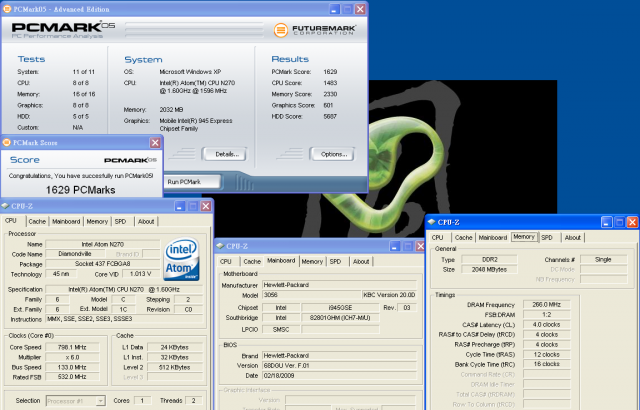Click middle CPU-Z window title icon
The height and width of the screenshot is (410, 640).
click(220, 246)
